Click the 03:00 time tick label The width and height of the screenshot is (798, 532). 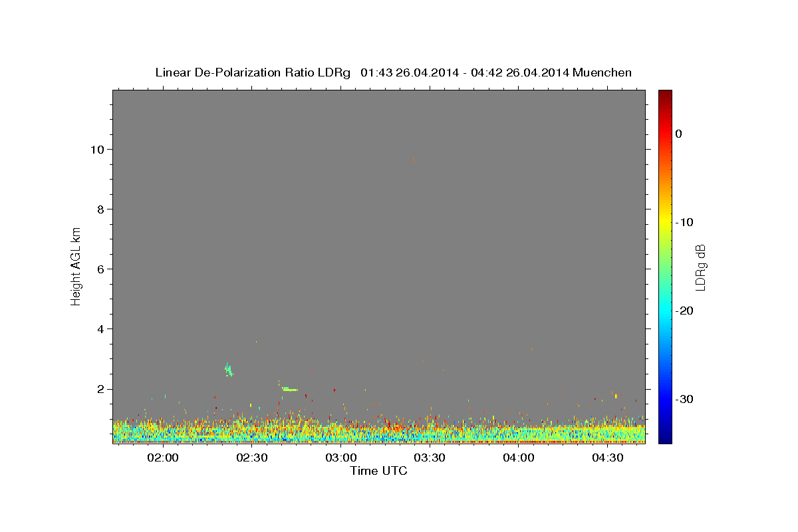coord(340,458)
